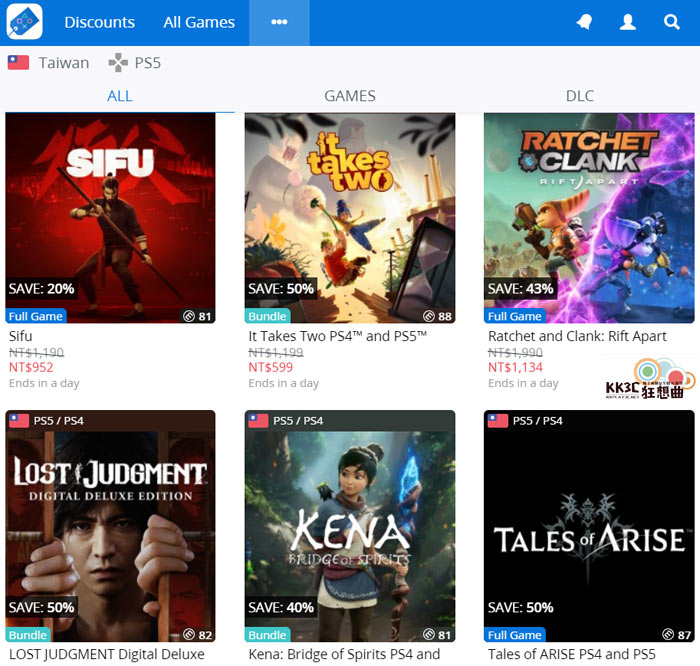Click It Takes Two's Metacritic score 88

coord(437,316)
